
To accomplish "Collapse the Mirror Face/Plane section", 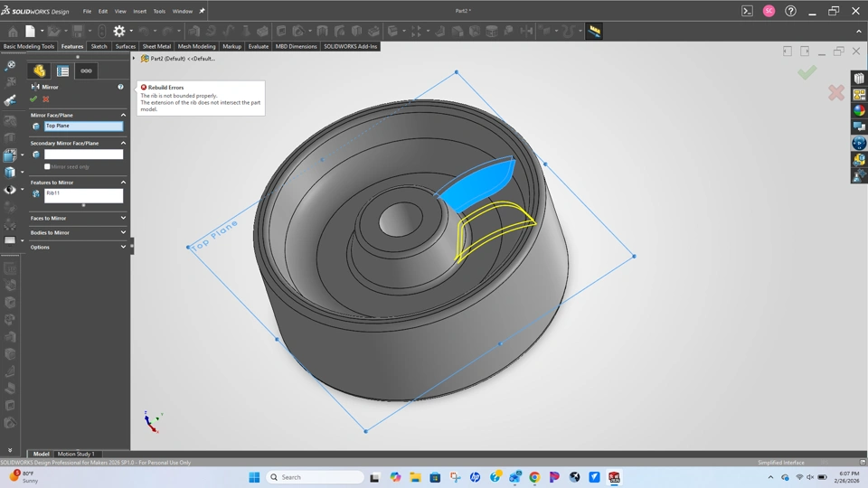I will [x=123, y=115].
